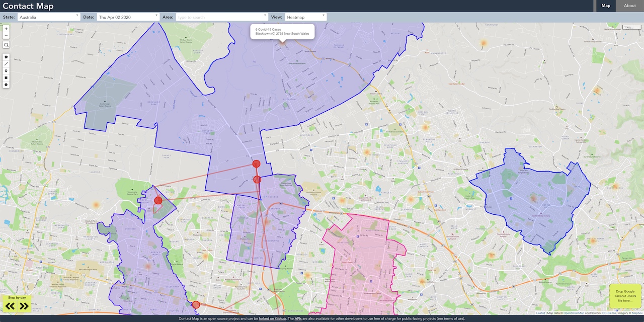644x322 pixels.
Task: Select the draw circle tool
Action: (6, 85)
